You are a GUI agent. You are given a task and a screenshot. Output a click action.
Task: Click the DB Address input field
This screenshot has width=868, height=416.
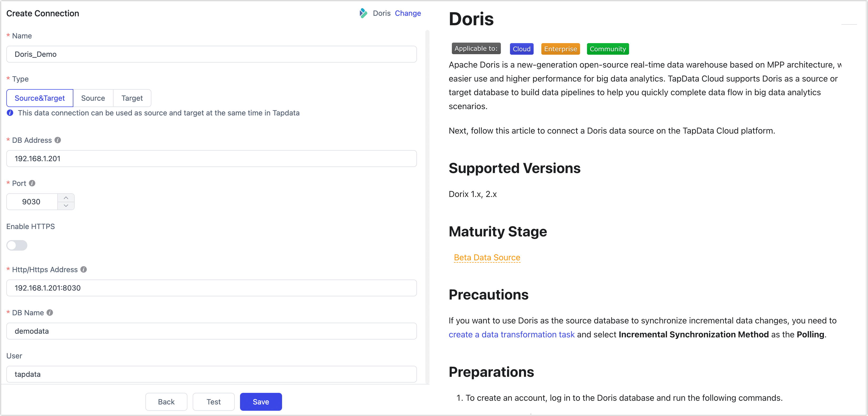pyautogui.click(x=212, y=159)
